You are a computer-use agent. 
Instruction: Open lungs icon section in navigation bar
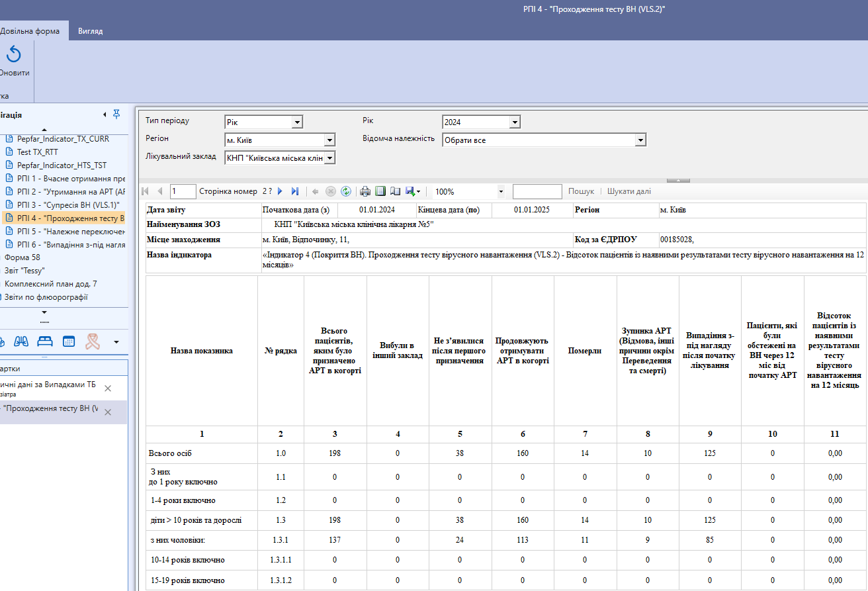22,341
